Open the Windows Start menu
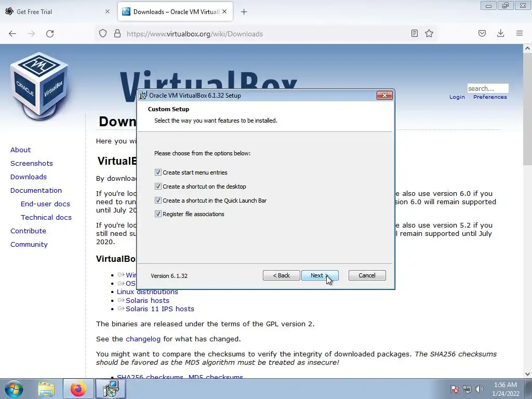Screen dimensions: 532x399 click(14, 389)
